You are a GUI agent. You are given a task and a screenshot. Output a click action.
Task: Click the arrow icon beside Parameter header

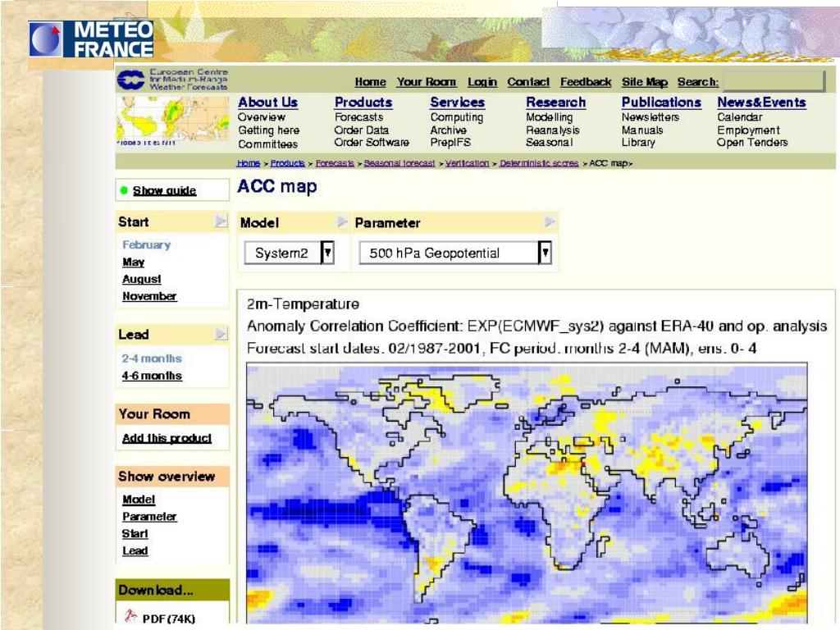[549, 221]
